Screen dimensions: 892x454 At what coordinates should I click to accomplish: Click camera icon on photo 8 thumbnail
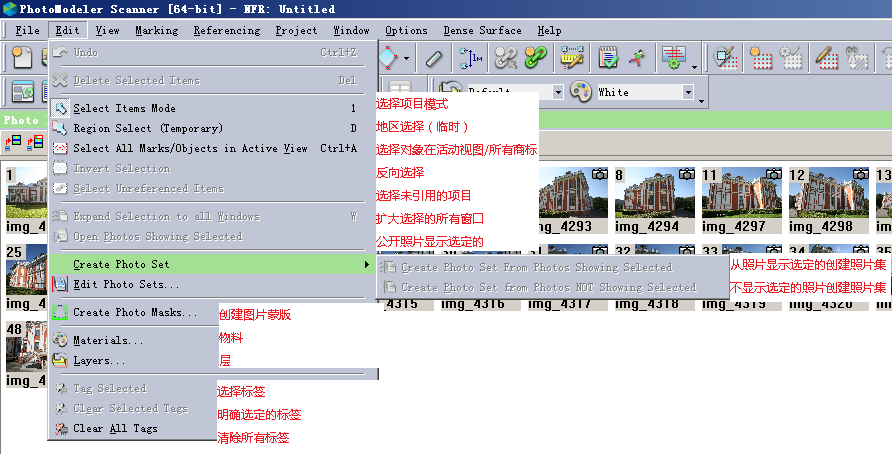pyautogui.click(x=687, y=174)
